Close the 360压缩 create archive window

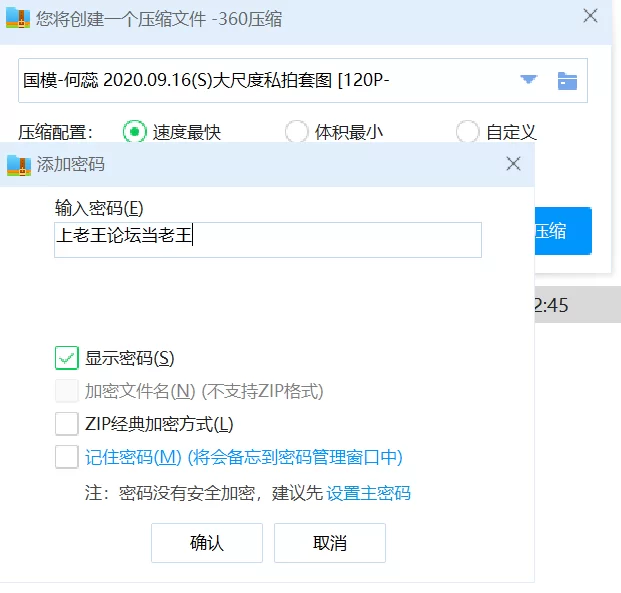(x=590, y=16)
